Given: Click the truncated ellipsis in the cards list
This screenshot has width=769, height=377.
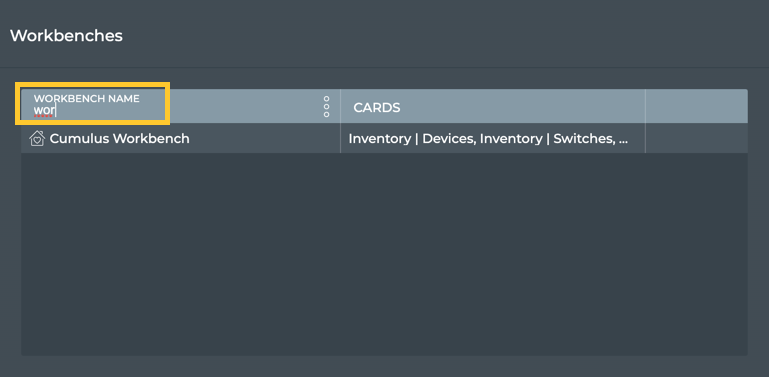Looking at the screenshot, I should [x=623, y=139].
